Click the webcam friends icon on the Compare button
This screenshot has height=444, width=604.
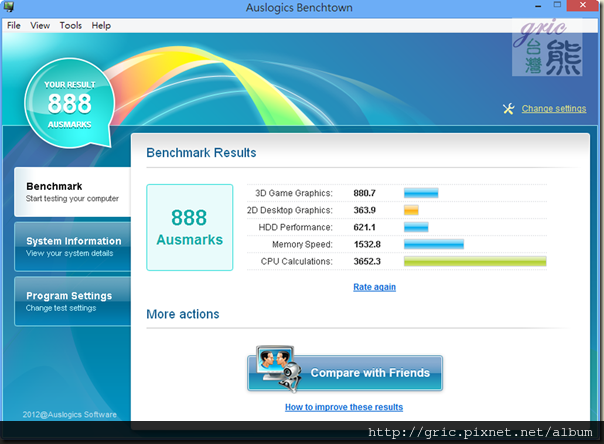(x=279, y=369)
